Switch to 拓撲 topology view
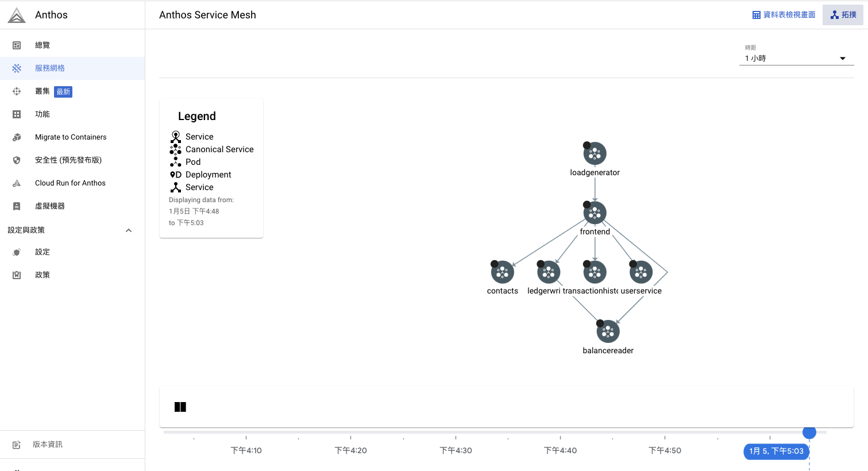Screen dimensions: 868x471 click(x=843, y=15)
